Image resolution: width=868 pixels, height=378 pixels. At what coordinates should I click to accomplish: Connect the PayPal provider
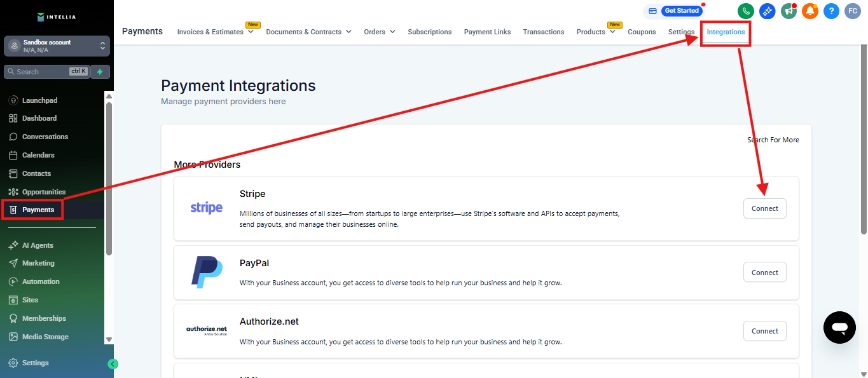pos(764,273)
